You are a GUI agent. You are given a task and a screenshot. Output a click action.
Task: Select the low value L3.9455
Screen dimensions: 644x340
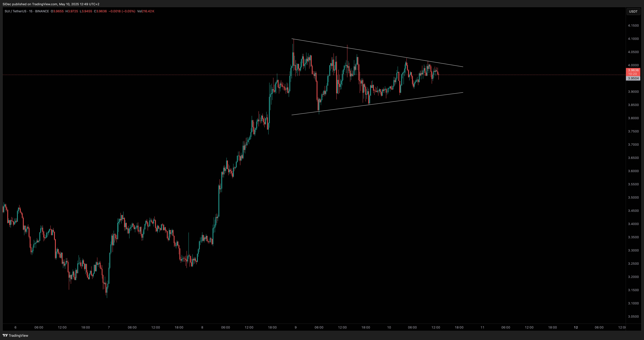pyautogui.click(x=86, y=11)
